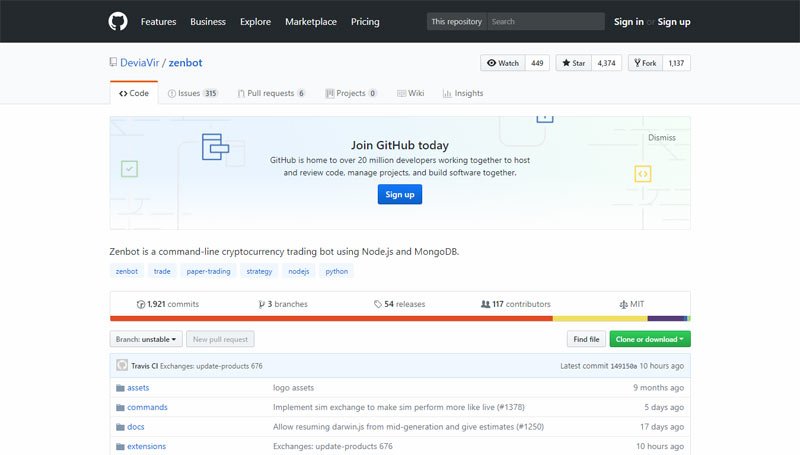Viewport: 800px width, 455px height.
Task: Click the blue Sign up banner button
Action: click(x=399, y=194)
